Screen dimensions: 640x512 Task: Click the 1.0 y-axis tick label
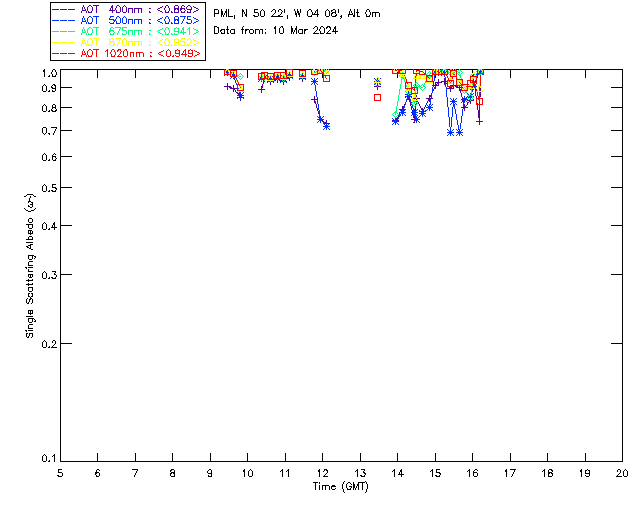pyautogui.click(x=49, y=73)
